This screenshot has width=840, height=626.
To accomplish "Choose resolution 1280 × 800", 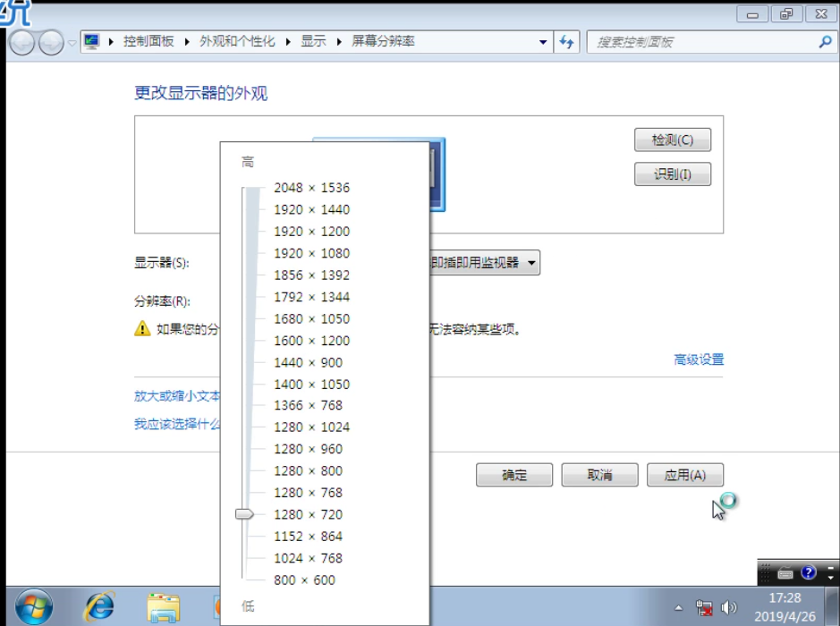I will pyautogui.click(x=308, y=470).
